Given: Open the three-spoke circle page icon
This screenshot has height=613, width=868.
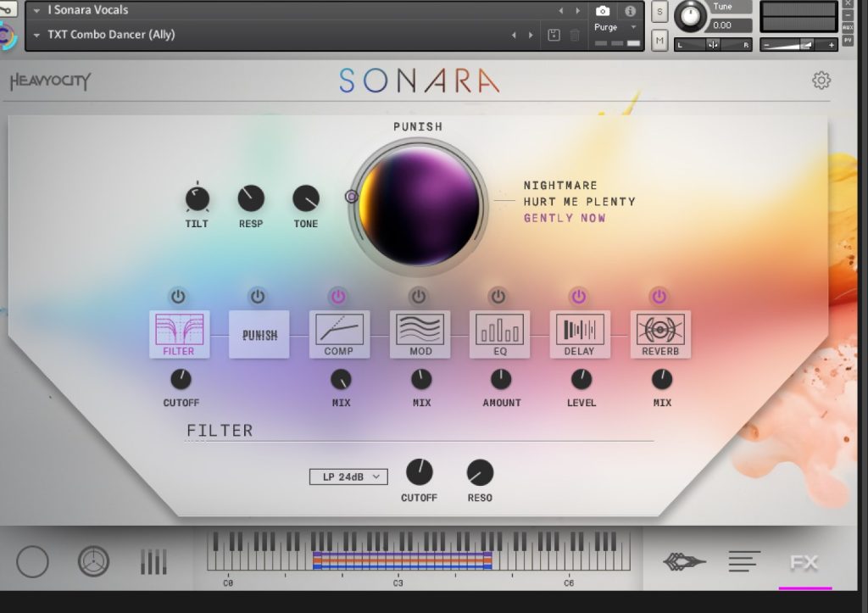Looking at the screenshot, I should pyautogui.click(x=93, y=561).
